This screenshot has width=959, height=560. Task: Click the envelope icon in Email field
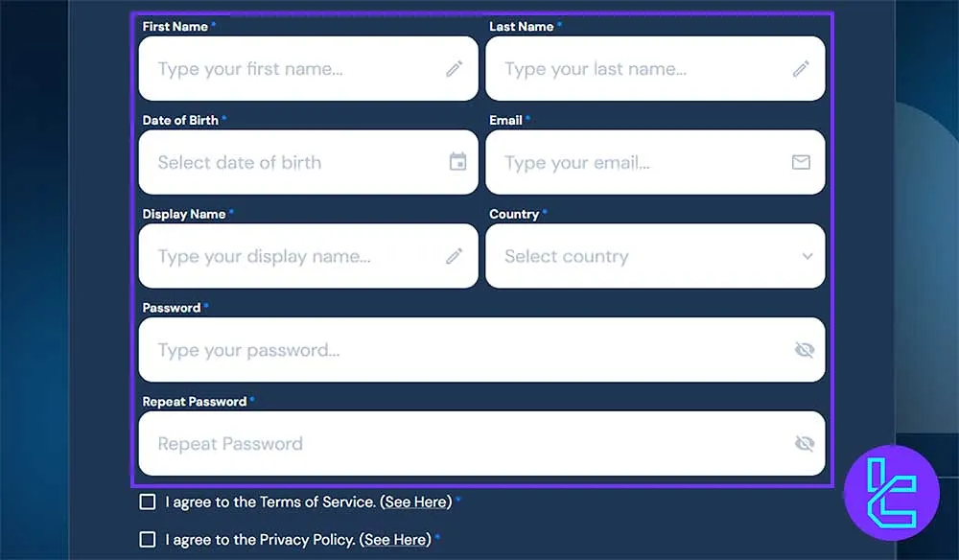click(x=801, y=162)
